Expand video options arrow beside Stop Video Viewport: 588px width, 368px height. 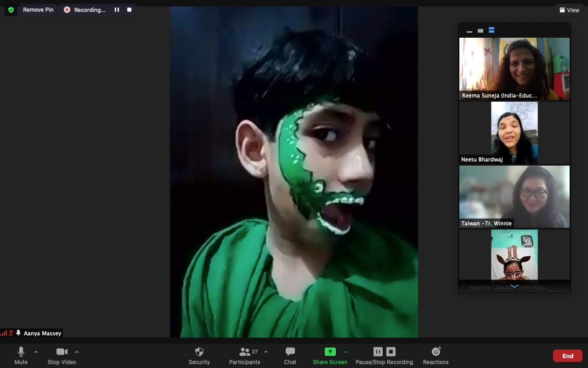pos(77,352)
